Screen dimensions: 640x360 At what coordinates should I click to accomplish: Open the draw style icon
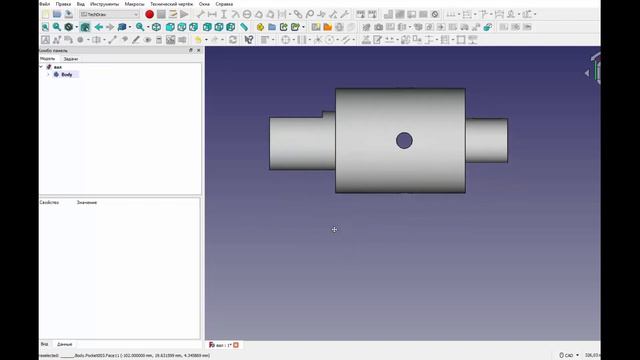69,27
